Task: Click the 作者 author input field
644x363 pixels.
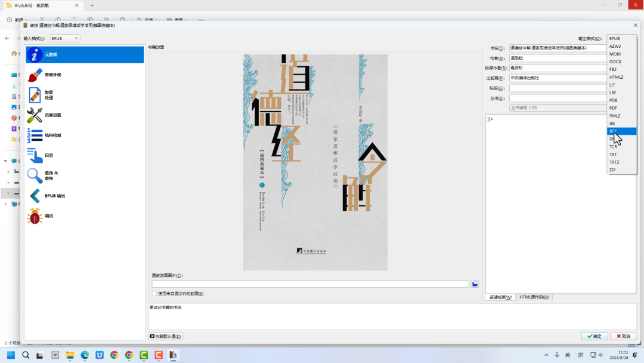Action: [558, 58]
